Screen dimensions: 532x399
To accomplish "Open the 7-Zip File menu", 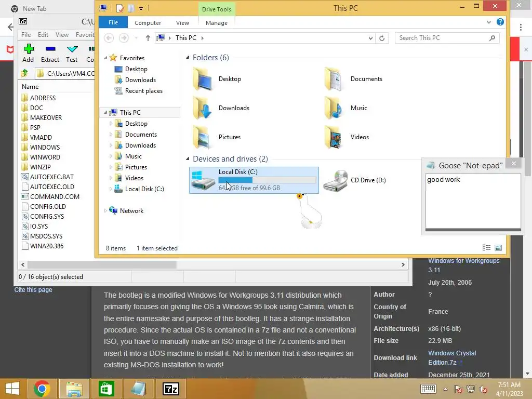I will [x=26, y=35].
